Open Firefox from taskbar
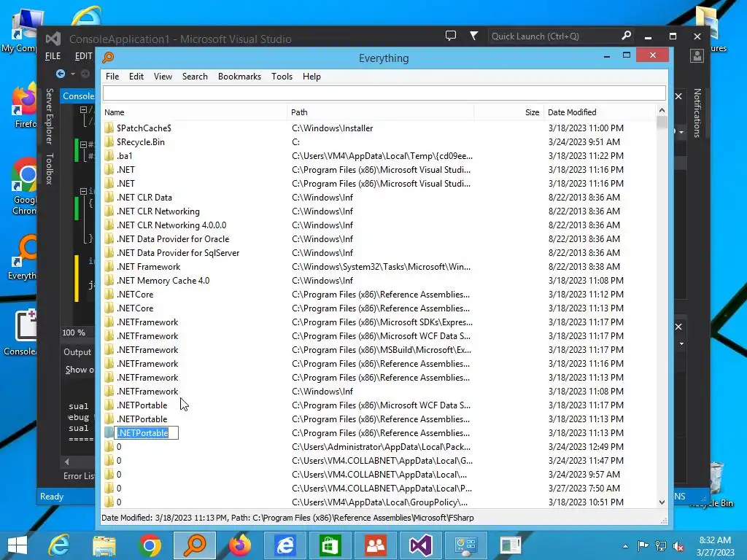This screenshot has height=560, width=747. [x=239, y=545]
